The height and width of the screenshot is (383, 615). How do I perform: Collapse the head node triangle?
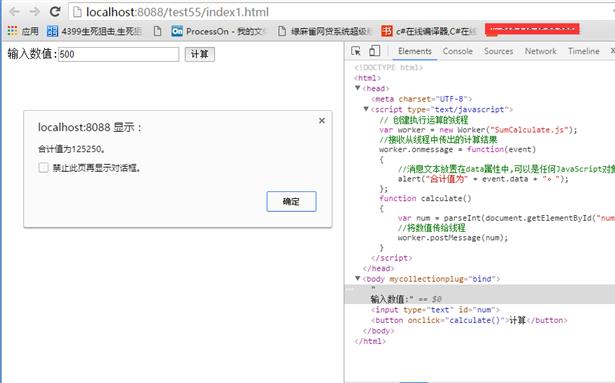click(358, 88)
